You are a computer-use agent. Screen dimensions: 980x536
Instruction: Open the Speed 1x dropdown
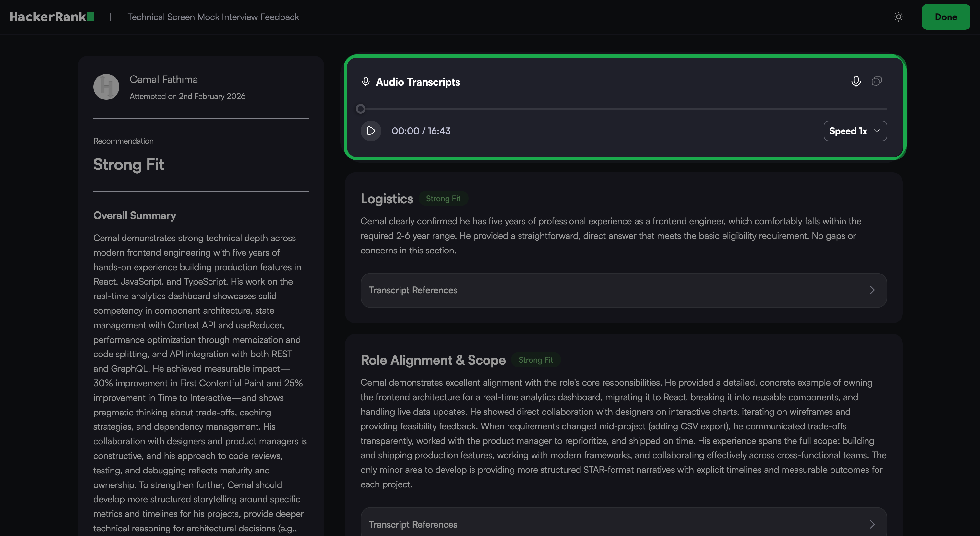click(x=855, y=131)
